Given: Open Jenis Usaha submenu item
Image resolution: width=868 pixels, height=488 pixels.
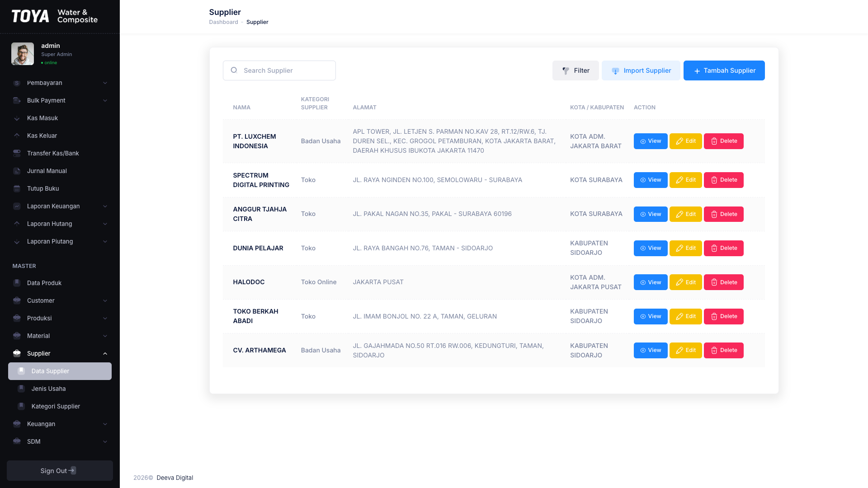Looking at the screenshot, I should tap(60, 389).
